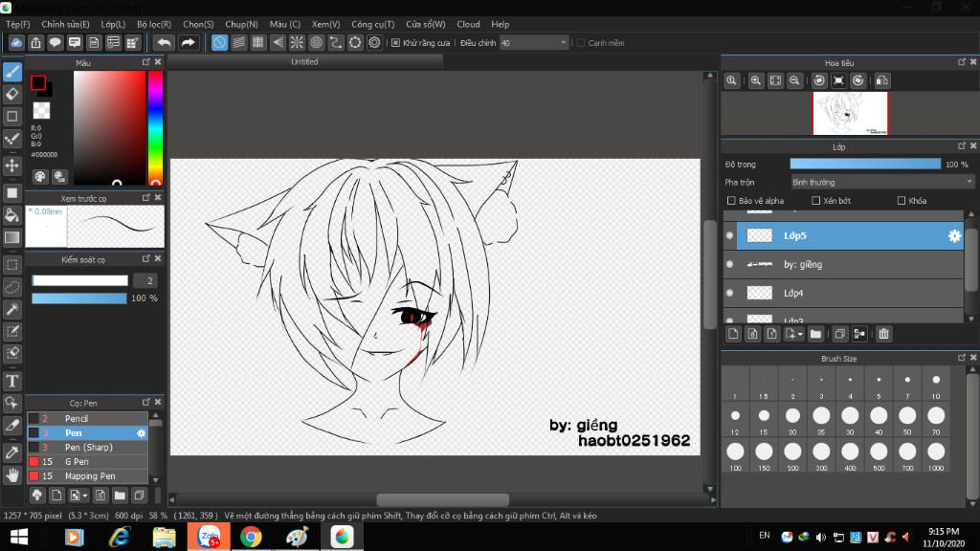The width and height of the screenshot is (980, 551).
Task: Select the rectangular Select tool
Action: [x=12, y=265]
